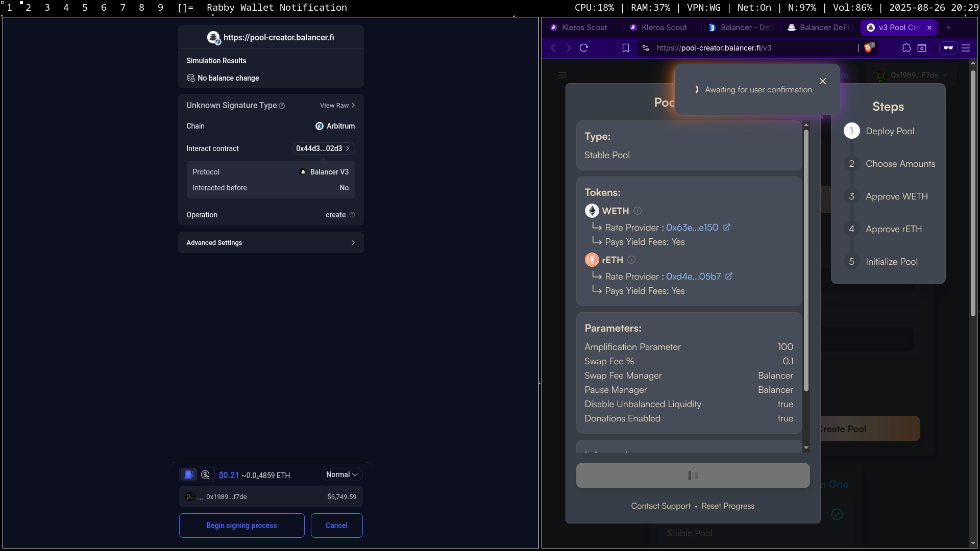The width and height of the screenshot is (980, 551).
Task: Open page hamburger menu in Balancer site
Action: pyautogui.click(x=563, y=76)
